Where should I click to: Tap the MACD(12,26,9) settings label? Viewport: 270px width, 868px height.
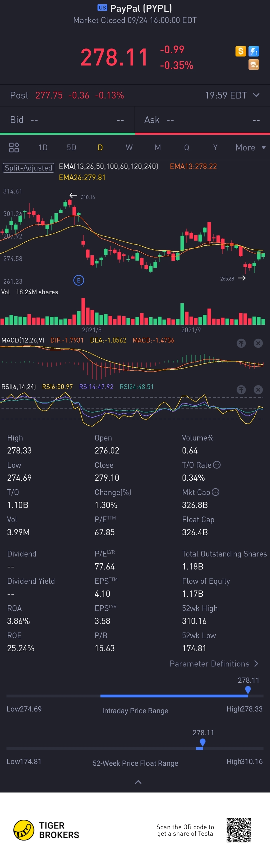tap(22, 340)
